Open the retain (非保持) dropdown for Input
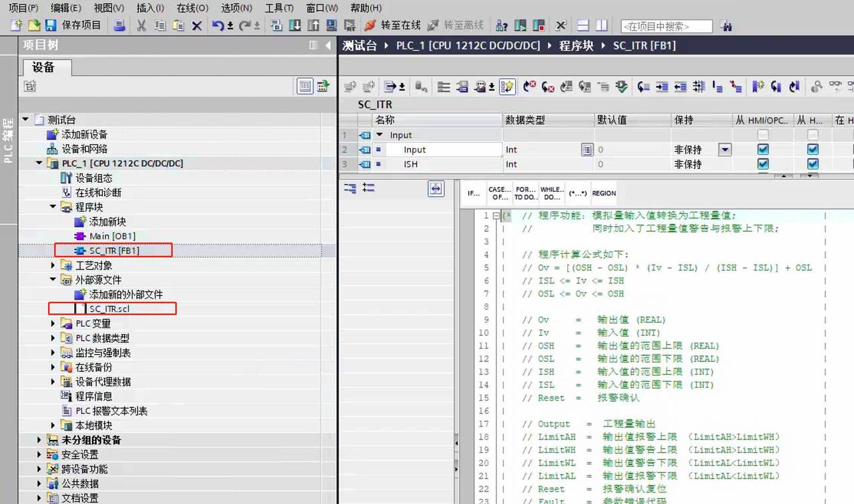Screen dimensions: 854x504 [x=725, y=150]
